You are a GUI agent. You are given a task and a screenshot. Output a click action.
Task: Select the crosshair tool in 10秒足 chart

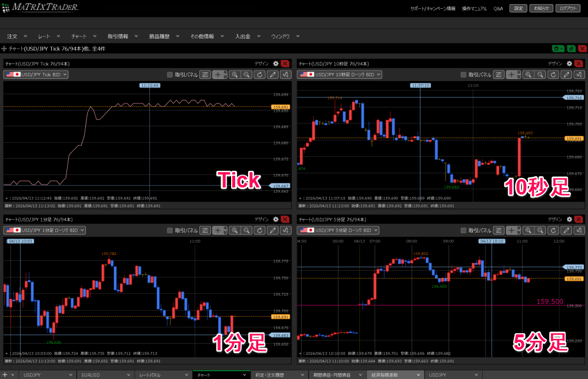512,75
